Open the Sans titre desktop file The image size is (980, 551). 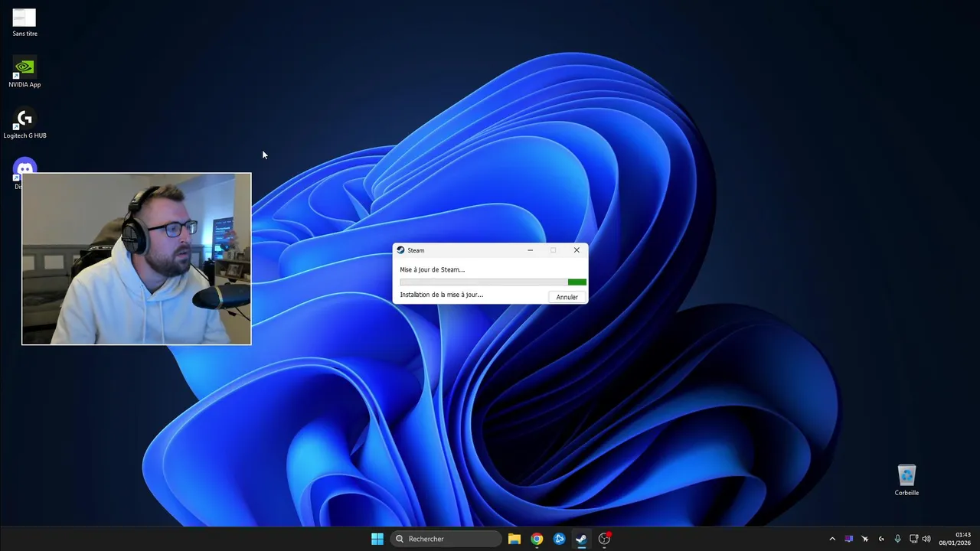click(24, 22)
